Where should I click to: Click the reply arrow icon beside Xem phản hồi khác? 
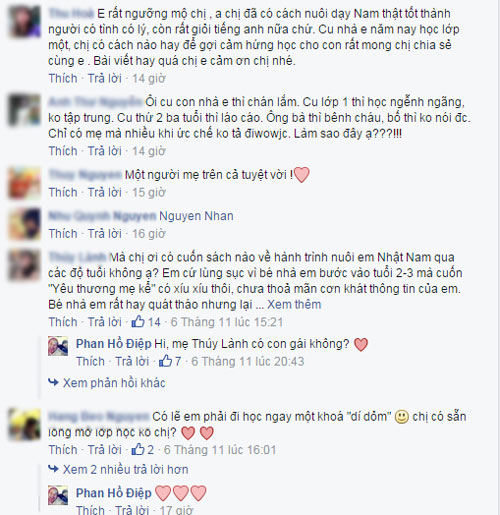click(x=53, y=382)
